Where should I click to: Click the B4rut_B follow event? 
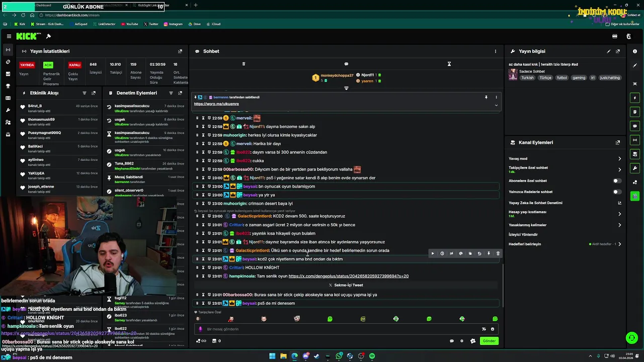[x=58, y=109]
